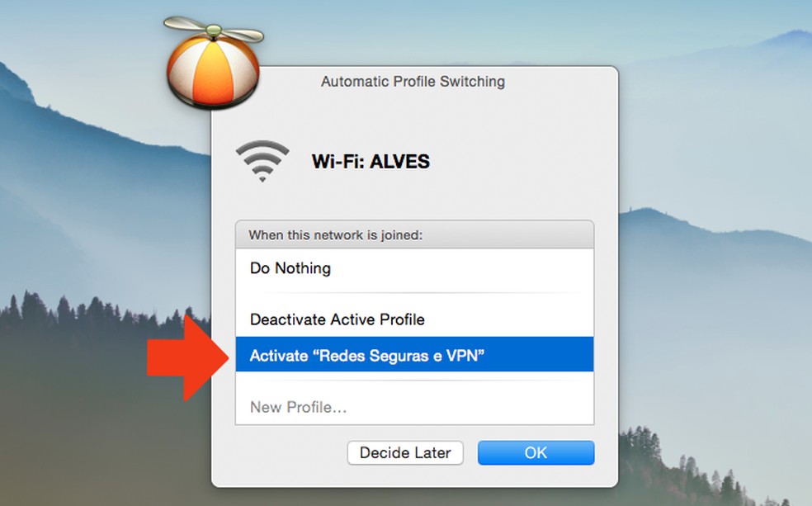This screenshot has height=506, width=812.
Task: Click blank dialog area left of Decide Later
Action: pyautogui.click(x=280, y=454)
